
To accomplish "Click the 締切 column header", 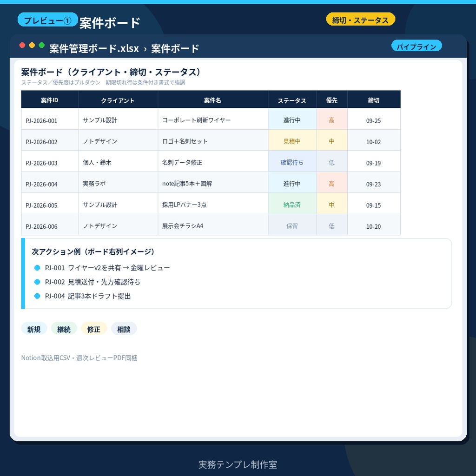I will tap(374, 100).
